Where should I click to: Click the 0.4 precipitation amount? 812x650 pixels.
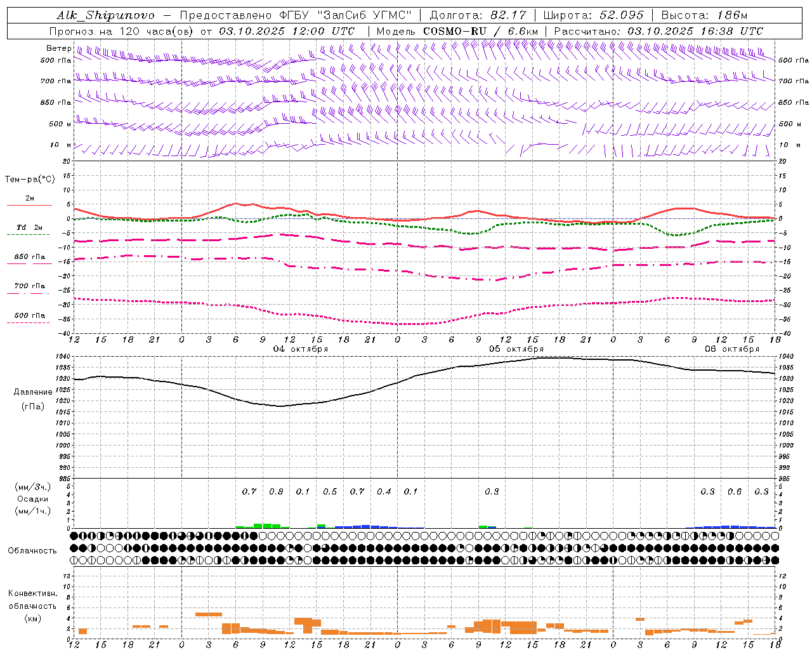384,492
